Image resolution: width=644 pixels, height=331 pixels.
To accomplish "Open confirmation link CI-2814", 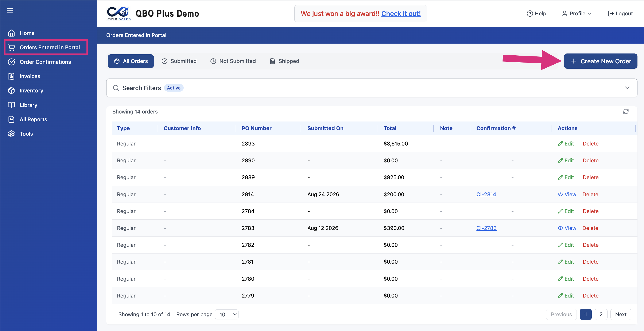I will (x=486, y=194).
